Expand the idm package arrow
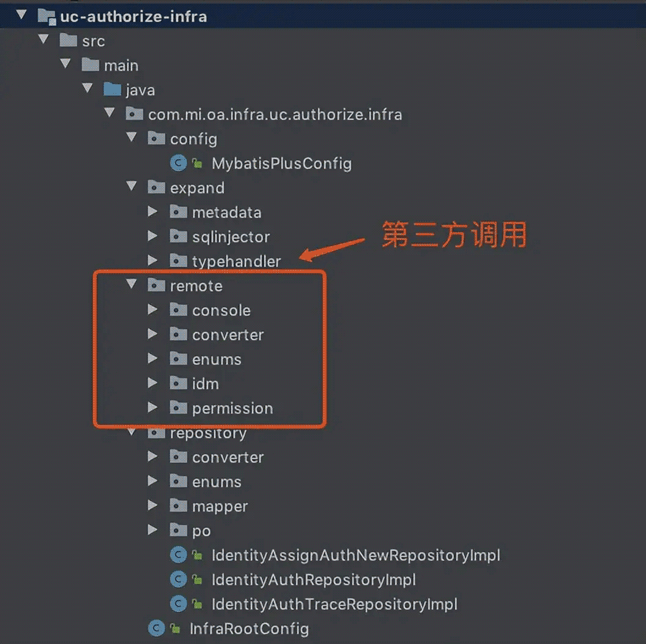 [152, 383]
